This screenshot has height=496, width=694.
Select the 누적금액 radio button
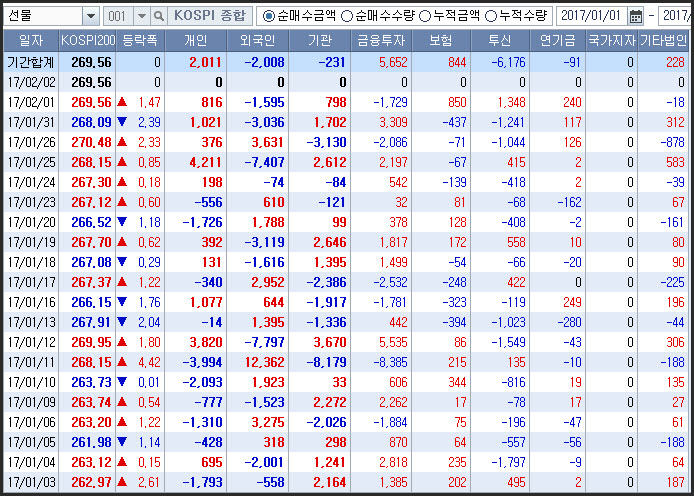coord(424,16)
